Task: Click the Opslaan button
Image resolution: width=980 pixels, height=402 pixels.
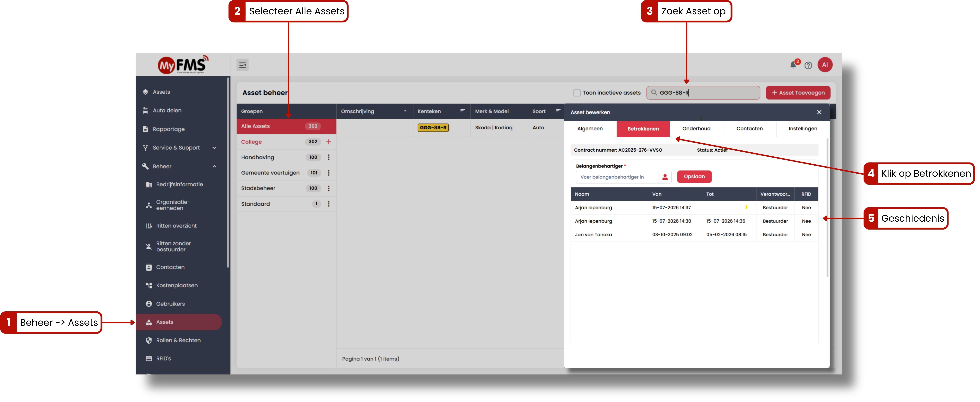Action: [694, 177]
